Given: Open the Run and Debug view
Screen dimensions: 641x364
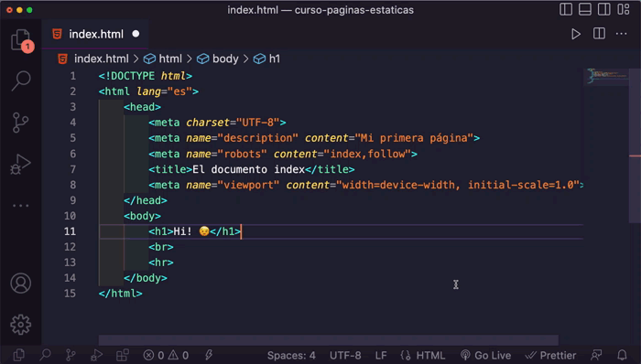Looking at the screenshot, I should click(x=20, y=165).
